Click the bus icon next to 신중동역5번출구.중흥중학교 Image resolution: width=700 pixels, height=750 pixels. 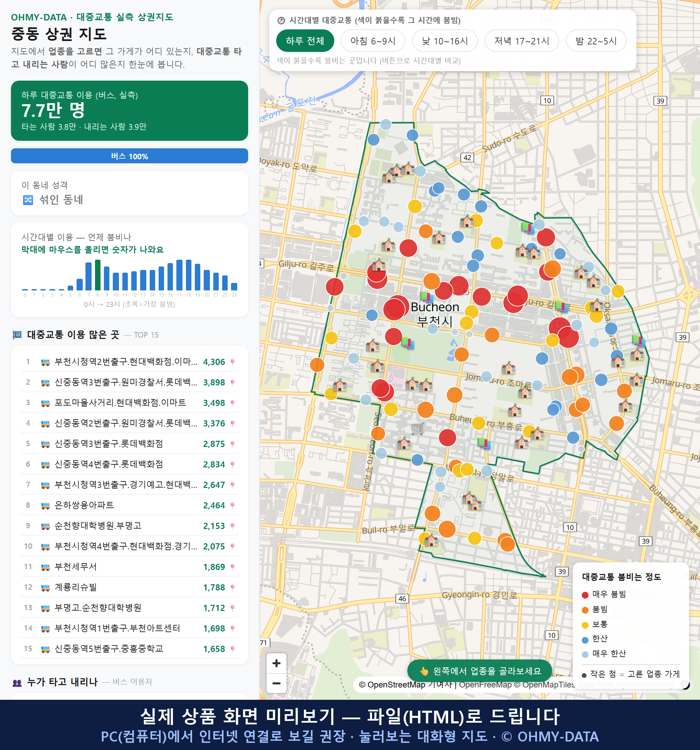(45, 649)
